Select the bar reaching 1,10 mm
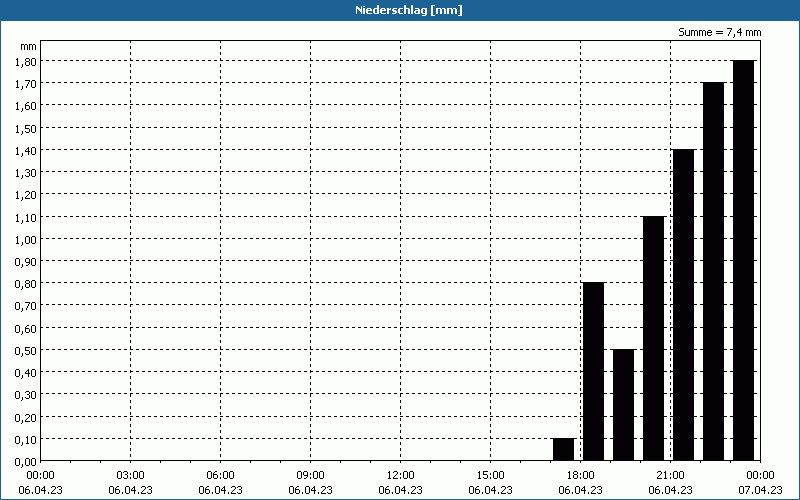Image resolution: width=800 pixels, height=500 pixels. [x=654, y=338]
